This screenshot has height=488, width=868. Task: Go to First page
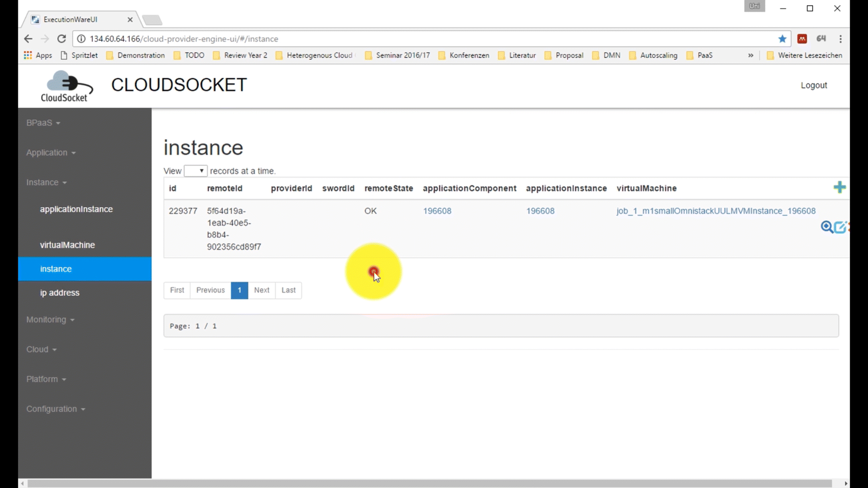pos(177,290)
